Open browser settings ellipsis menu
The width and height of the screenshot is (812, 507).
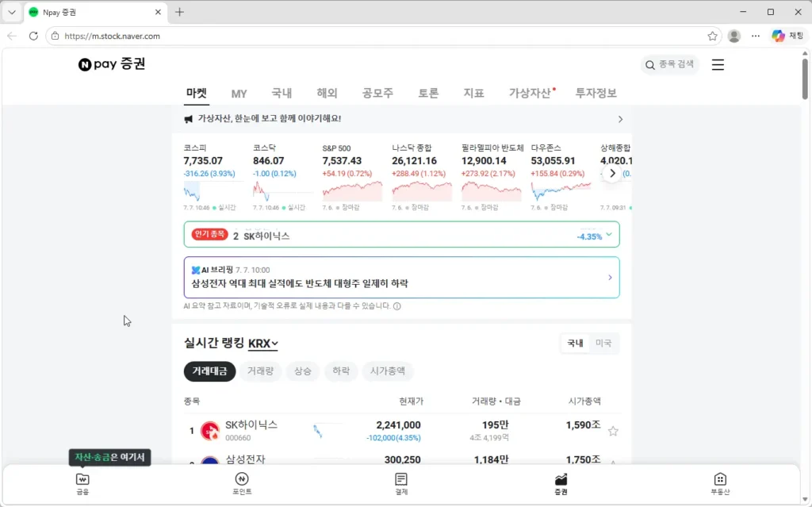(x=756, y=36)
